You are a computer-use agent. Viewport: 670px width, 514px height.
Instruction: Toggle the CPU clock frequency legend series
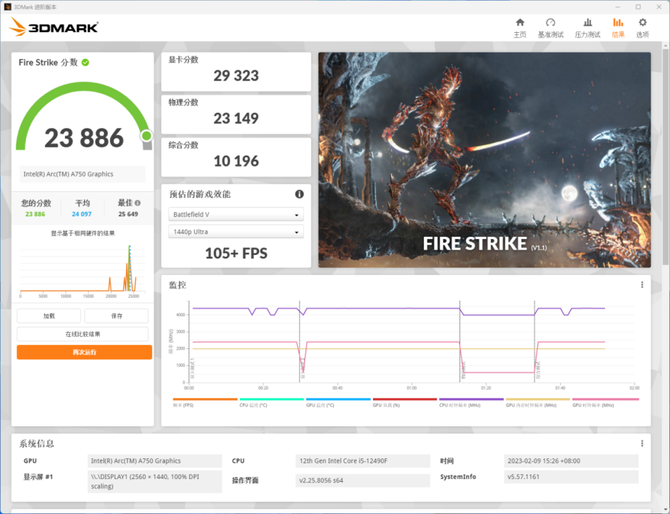pyautogui.click(x=459, y=403)
